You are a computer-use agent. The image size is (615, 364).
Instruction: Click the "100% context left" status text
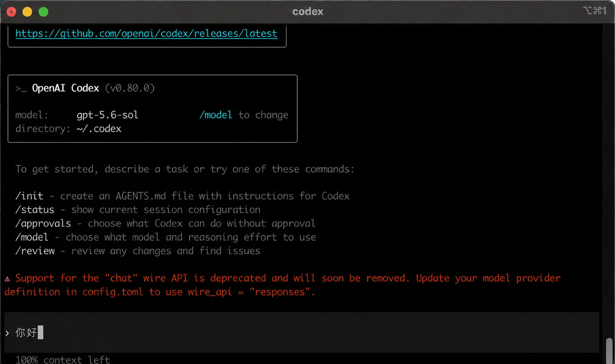pos(62,360)
